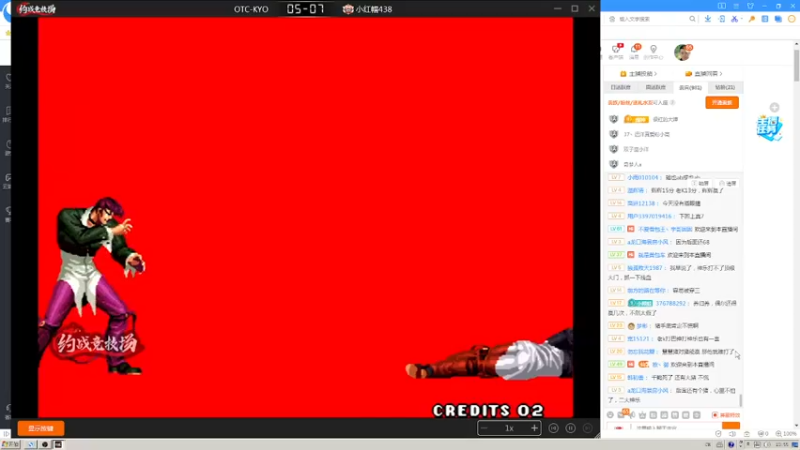Image resolution: width=800 pixels, height=450 pixels.
Task: Click the orange 开通贵族 button
Action: pyautogui.click(x=722, y=103)
